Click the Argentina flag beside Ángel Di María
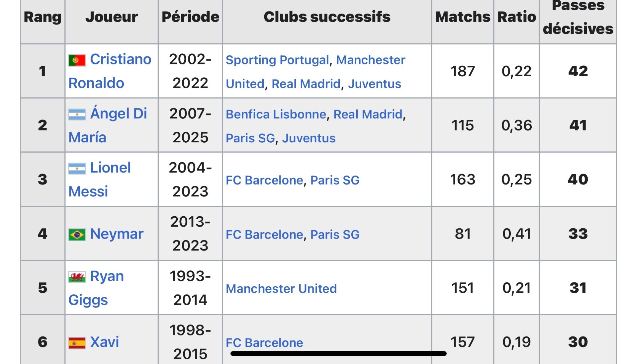 coord(77,114)
